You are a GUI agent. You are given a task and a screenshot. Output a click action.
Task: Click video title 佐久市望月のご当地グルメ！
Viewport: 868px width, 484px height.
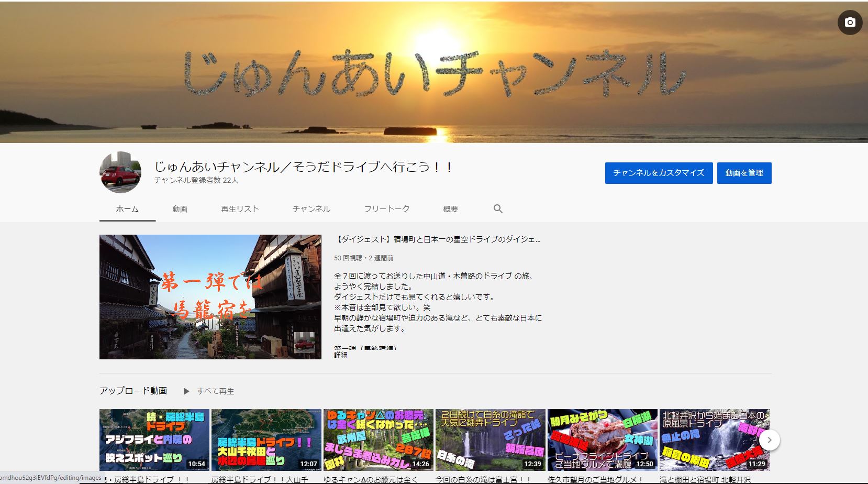(595, 479)
